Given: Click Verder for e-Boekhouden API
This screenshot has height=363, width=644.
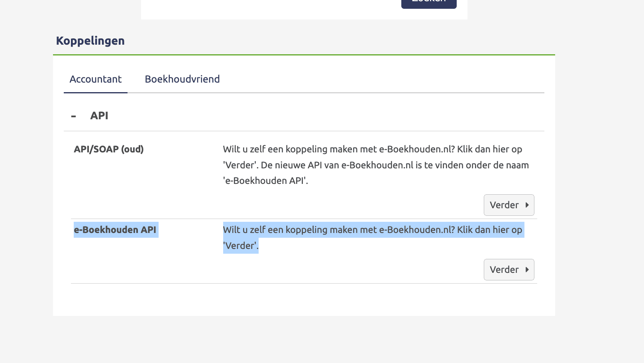Looking at the screenshot, I should click(x=509, y=270).
